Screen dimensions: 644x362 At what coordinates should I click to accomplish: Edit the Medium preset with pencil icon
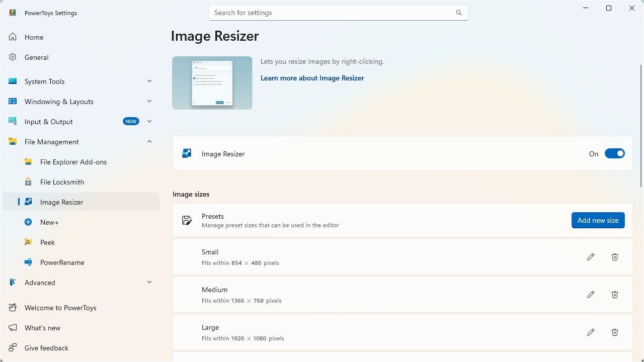[591, 295]
